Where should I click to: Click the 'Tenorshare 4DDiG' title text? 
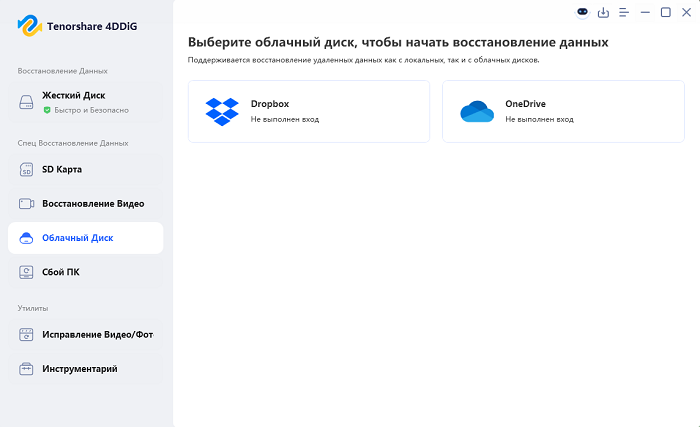coord(92,26)
